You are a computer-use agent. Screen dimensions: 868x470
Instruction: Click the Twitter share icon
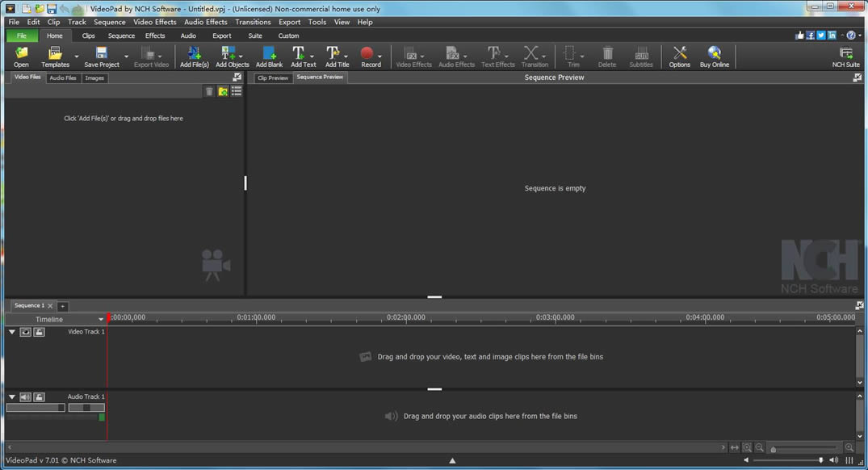pyautogui.click(x=821, y=36)
